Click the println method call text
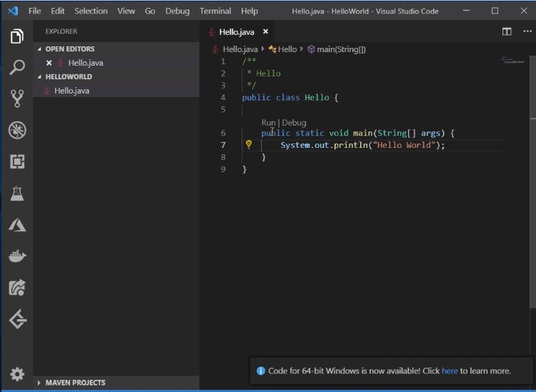 [351, 145]
